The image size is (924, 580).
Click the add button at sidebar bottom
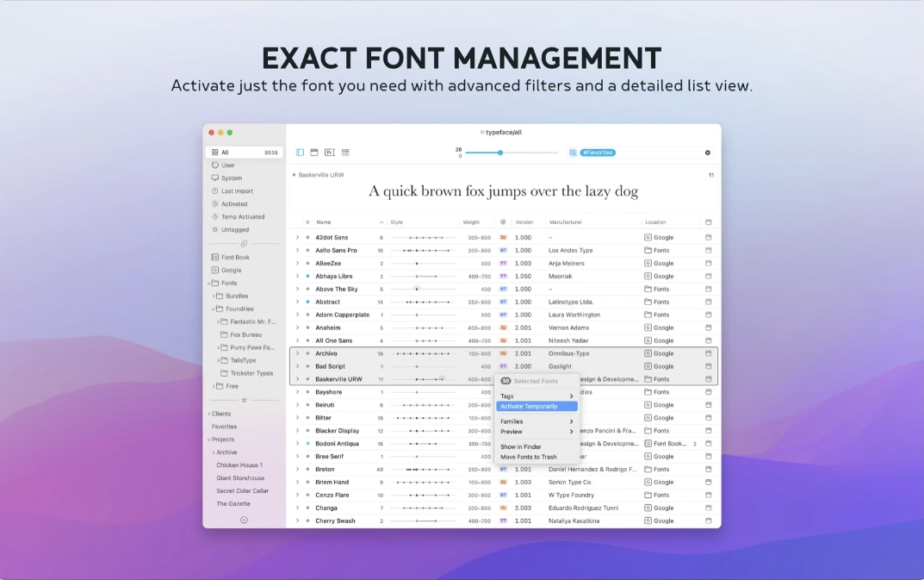(244, 520)
